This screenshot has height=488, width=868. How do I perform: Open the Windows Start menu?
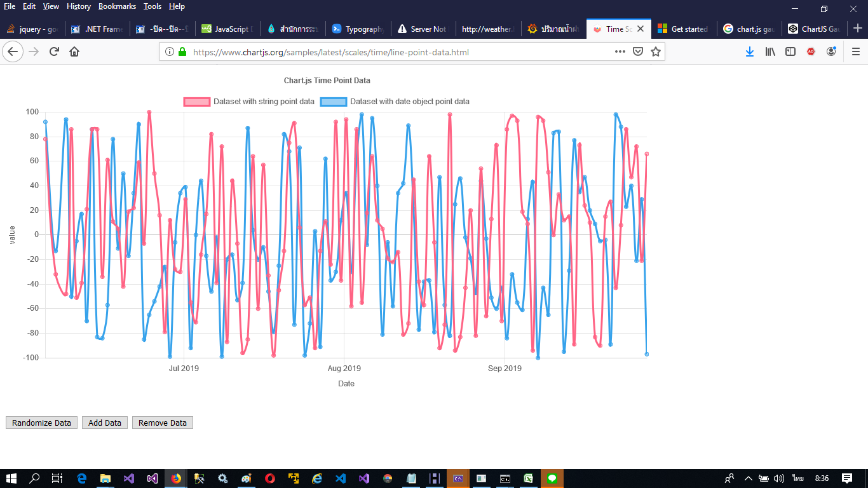[11, 478]
